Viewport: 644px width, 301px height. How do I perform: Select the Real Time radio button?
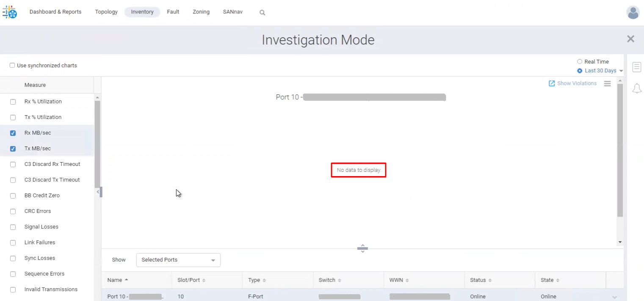[580, 62]
